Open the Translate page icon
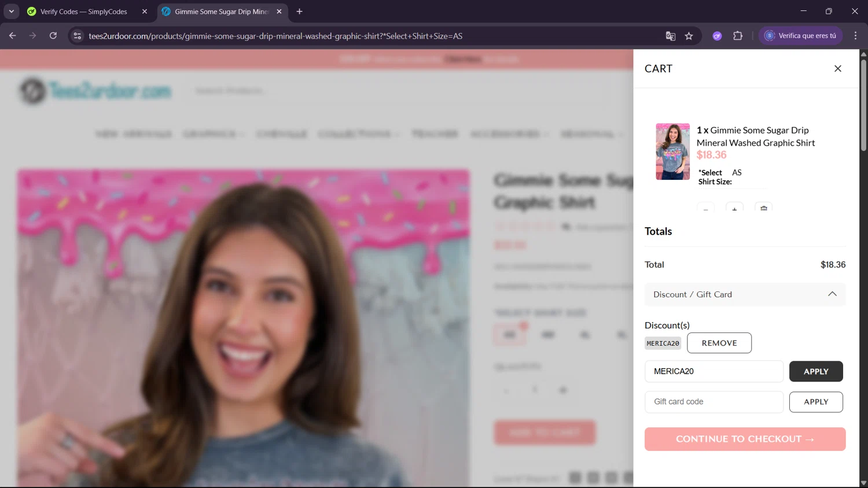This screenshot has width=868, height=488. click(671, 36)
